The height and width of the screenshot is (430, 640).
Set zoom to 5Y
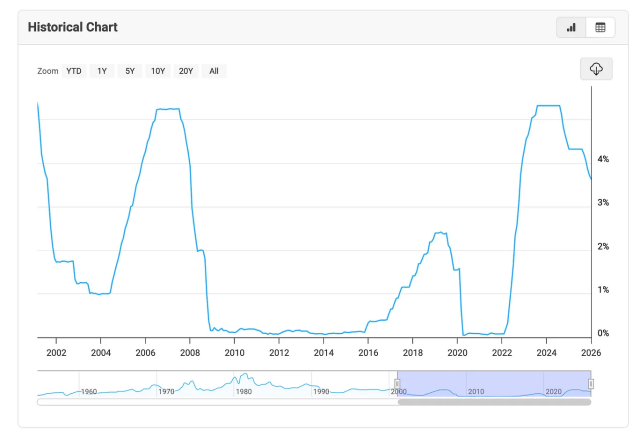pos(130,71)
